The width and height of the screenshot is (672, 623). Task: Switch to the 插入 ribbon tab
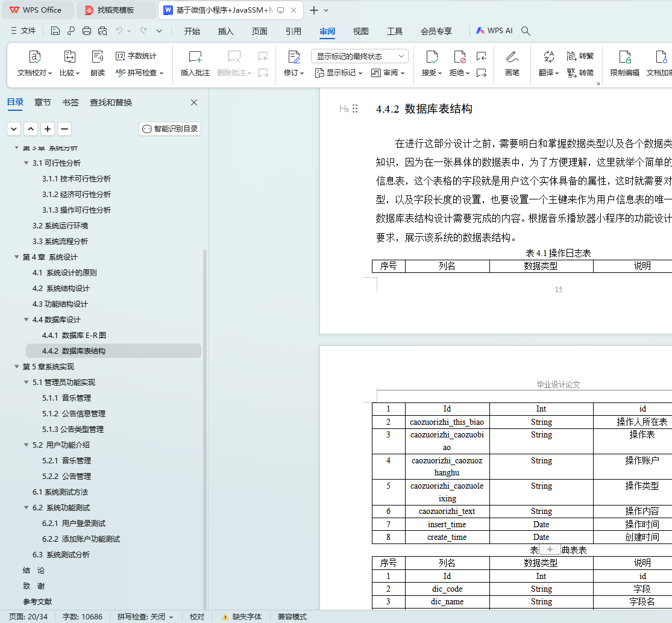pos(226,31)
